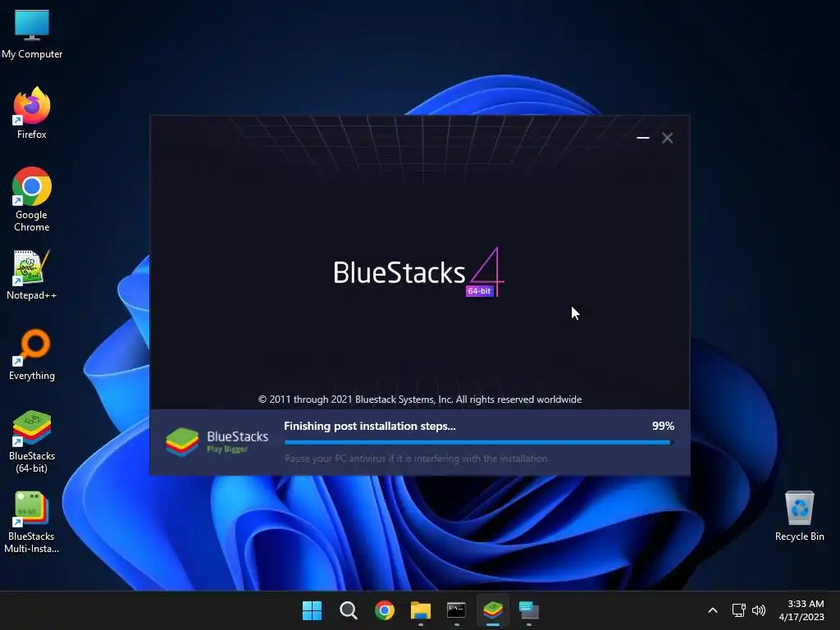840x630 pixels.
Task: Launch Firefox from the desktop
Action: click(x=32, y=113)
